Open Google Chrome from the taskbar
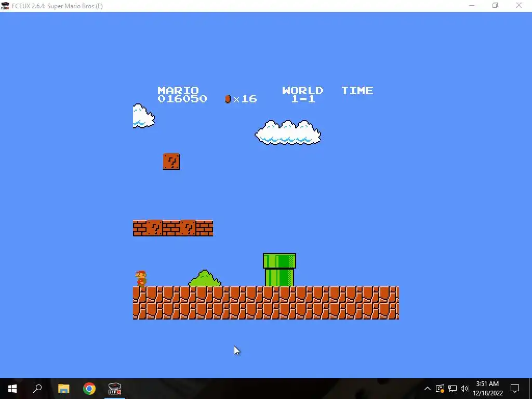The height and width of the screenshot is (399, 532). pos(89,389)
